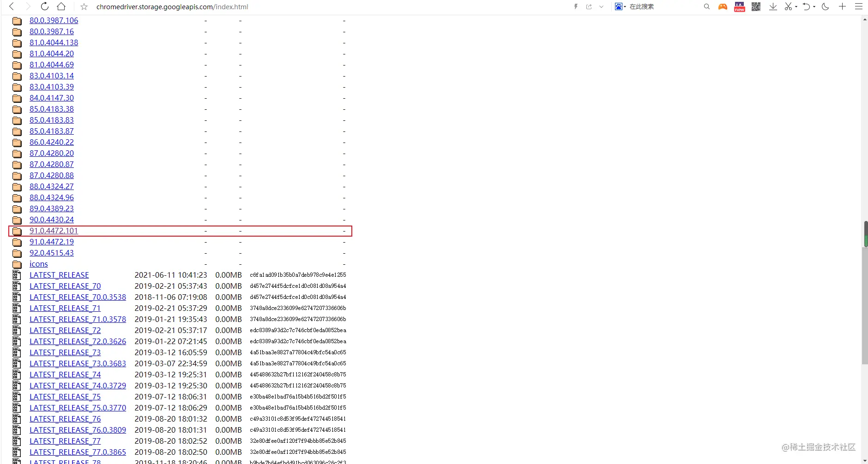Expand the scissors screenshot options arrow

coord(796,7)
